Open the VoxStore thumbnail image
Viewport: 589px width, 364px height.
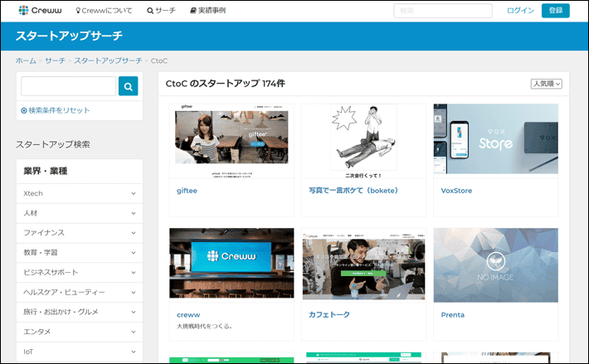click(x=496, y=138)
